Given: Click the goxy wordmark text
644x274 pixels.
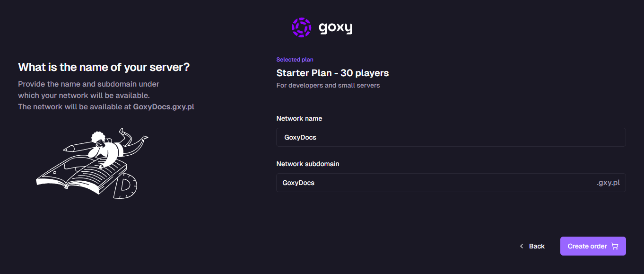Looking at the screenshot, I should [x=335, y=27].
